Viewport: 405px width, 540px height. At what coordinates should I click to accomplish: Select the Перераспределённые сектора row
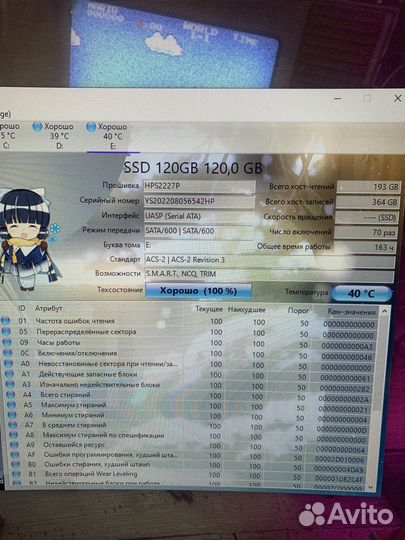189,333
